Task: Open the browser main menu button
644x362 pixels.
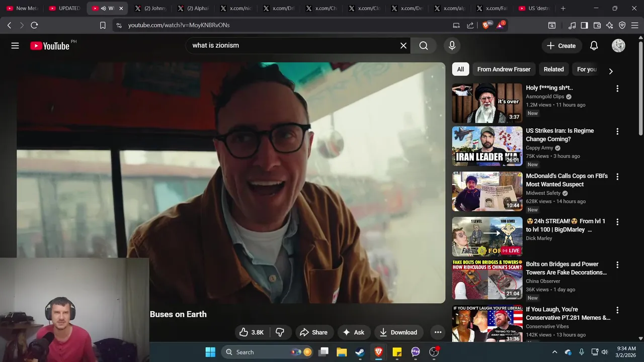Action: [x=635, y=25]
